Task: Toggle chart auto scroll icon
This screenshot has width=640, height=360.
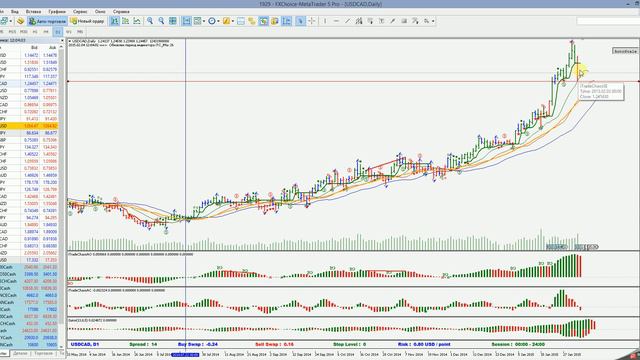Action: (186, 21)
